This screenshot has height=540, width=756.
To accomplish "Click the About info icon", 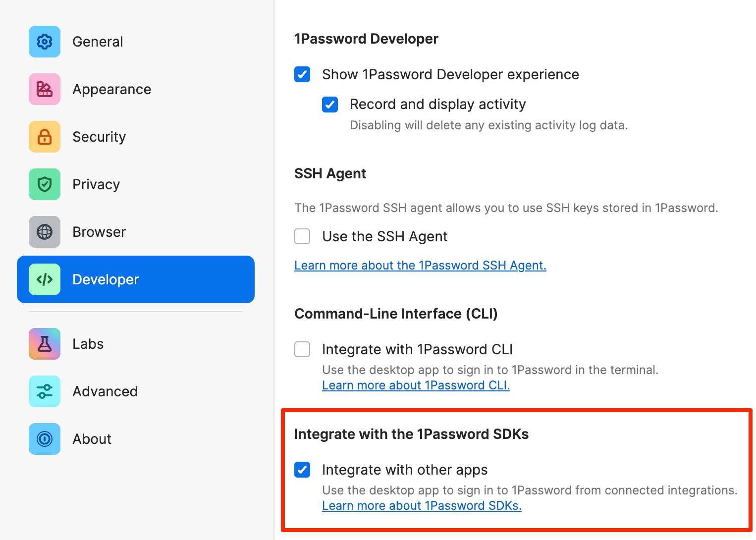I will tap(44, 439).
